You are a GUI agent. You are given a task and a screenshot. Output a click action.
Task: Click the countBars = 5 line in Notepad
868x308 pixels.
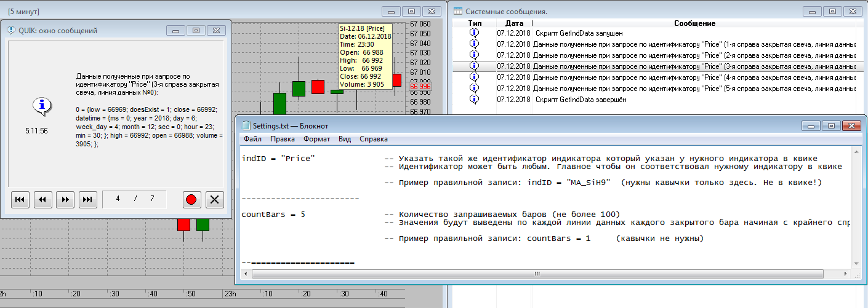coord(273,214)
